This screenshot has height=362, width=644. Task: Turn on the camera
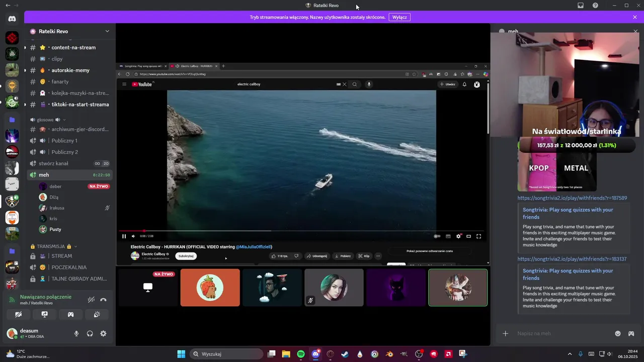(x=19, y=314)
